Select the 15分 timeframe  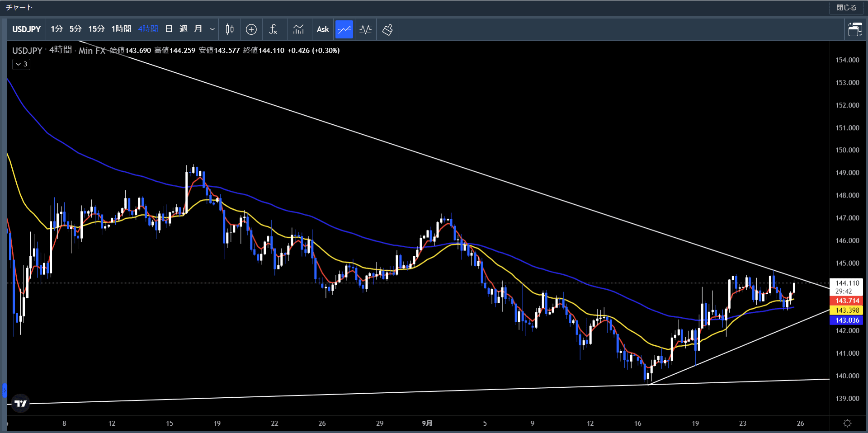pyautogui.click(x=96, y=29)
